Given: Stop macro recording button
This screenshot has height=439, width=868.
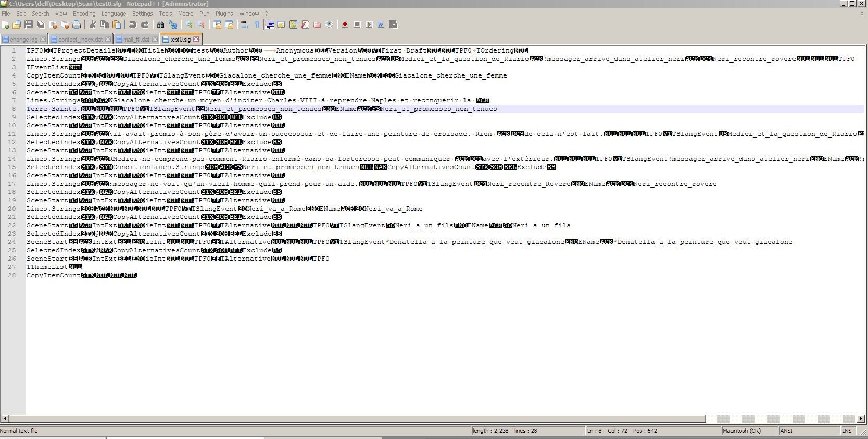Looking at the screenshot, I should pyautogui.click(x=357, y=24).
